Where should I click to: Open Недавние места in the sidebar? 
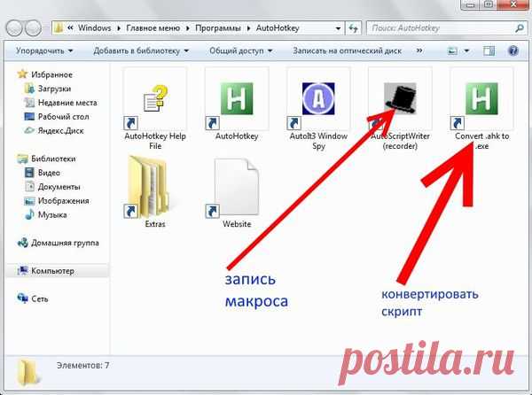point(67,103)
